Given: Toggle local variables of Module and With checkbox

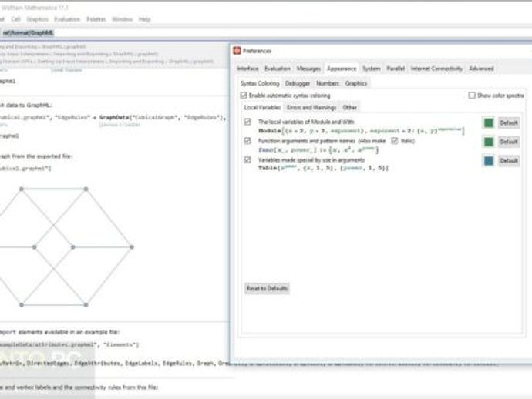Looking at the screenshot, I should [x=247, y=122].
